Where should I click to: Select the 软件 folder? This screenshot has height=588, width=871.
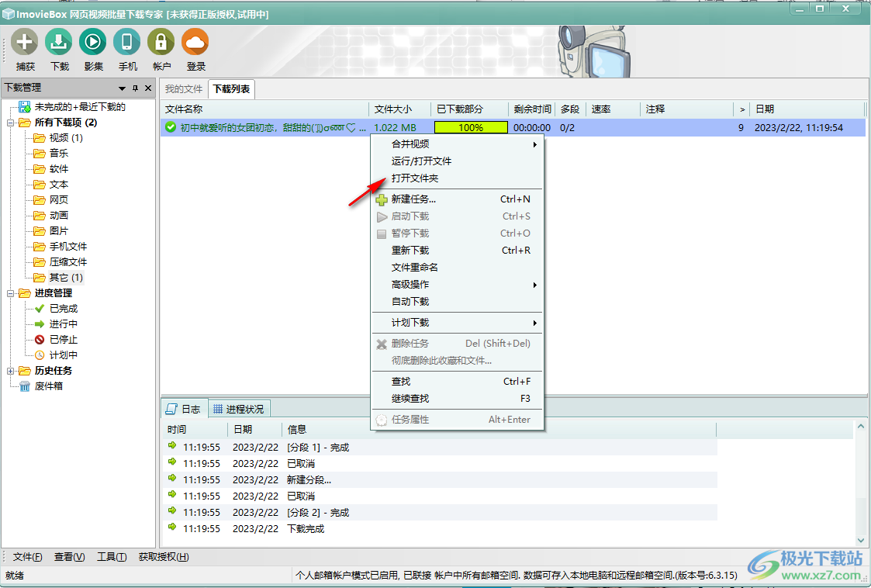tap(58, 169)
